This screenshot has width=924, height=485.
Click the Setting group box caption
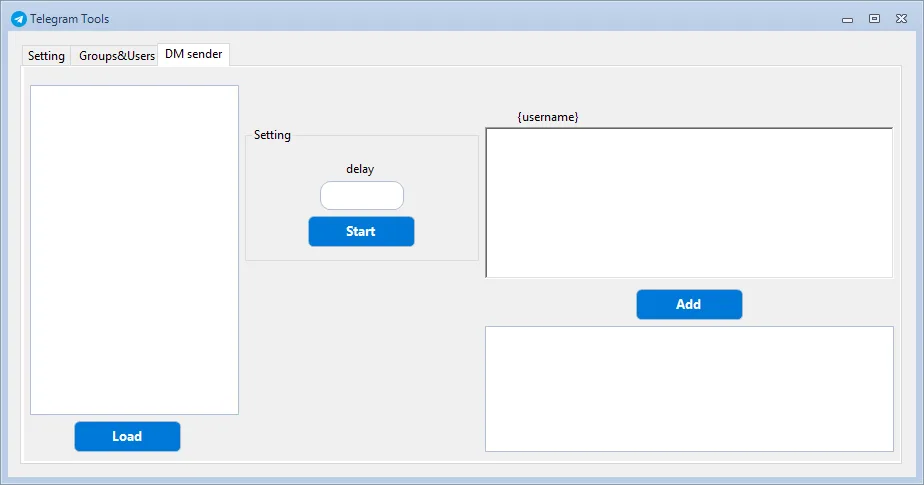tap(272, 135)
